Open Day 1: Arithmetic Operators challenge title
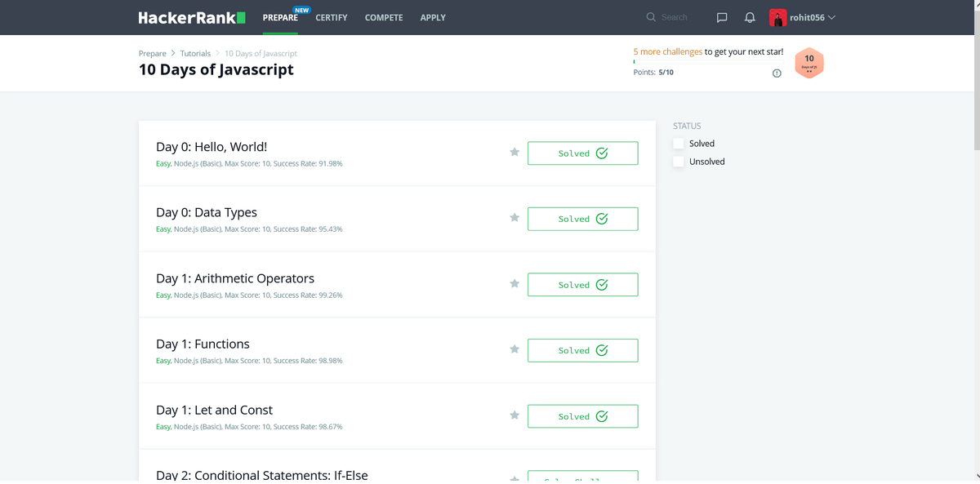Image resolution: width=980 pixels, height=484 pixels. [235, 278]
